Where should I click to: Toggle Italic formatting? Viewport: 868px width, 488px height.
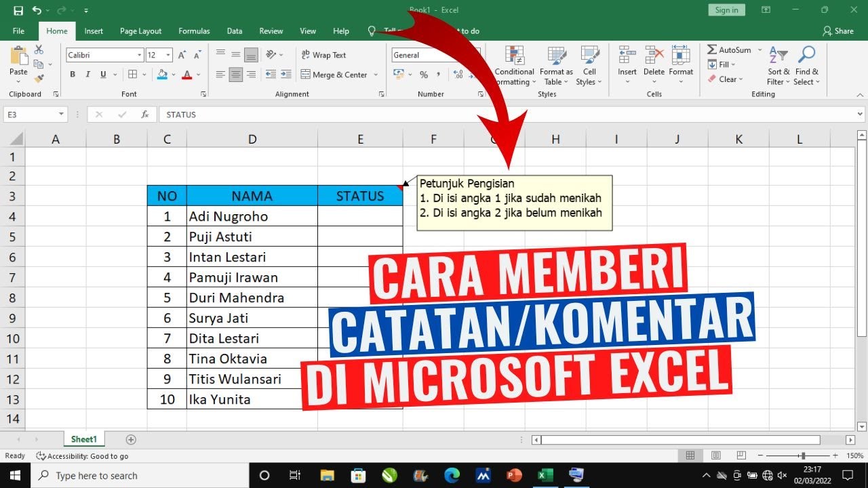[88, 75]
